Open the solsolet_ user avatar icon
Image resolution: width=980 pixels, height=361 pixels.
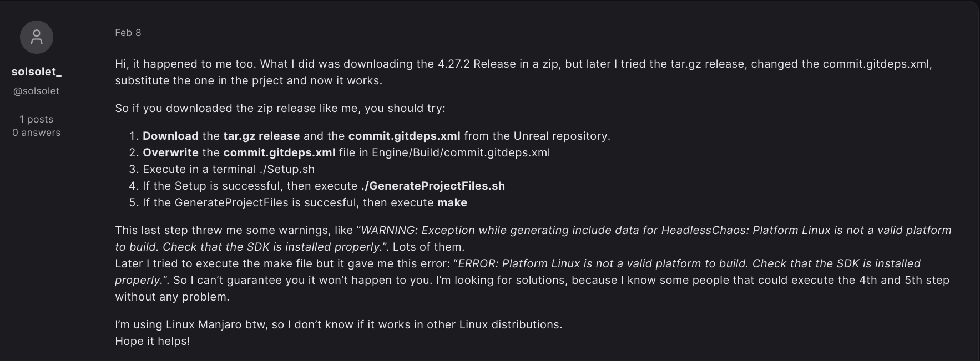click(x=37, y=37)
